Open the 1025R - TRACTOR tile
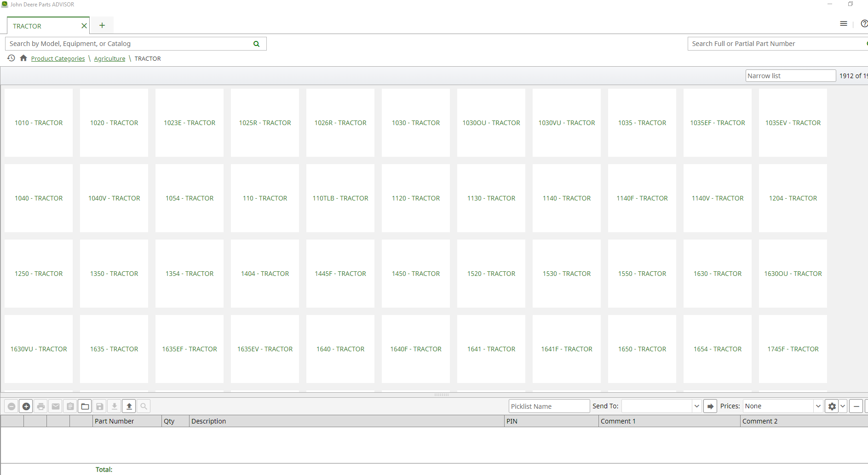This screenshot has height=475, width=868. pos(265,123)
